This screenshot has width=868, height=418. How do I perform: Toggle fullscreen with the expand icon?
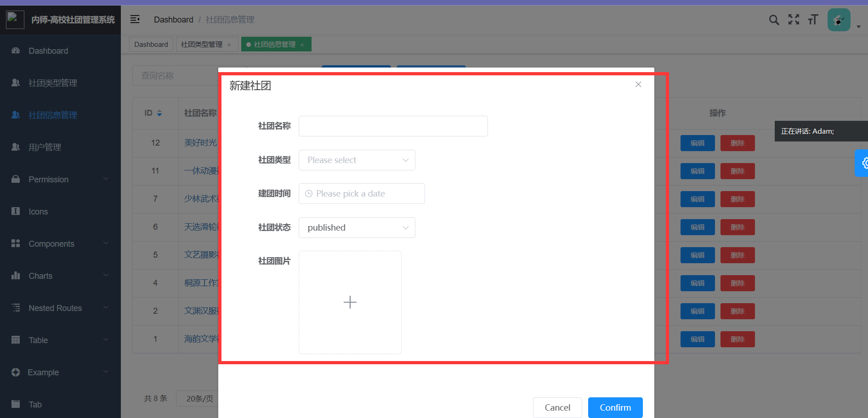(x=794, y=20)
